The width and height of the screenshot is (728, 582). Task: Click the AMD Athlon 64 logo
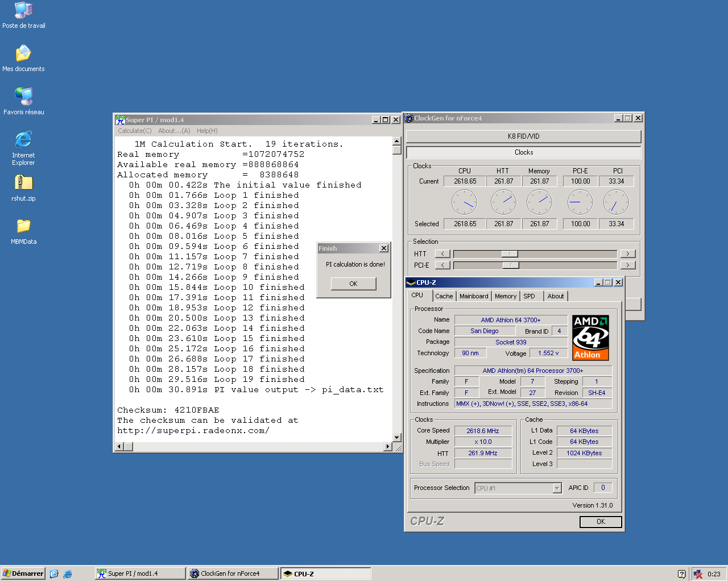590,338
